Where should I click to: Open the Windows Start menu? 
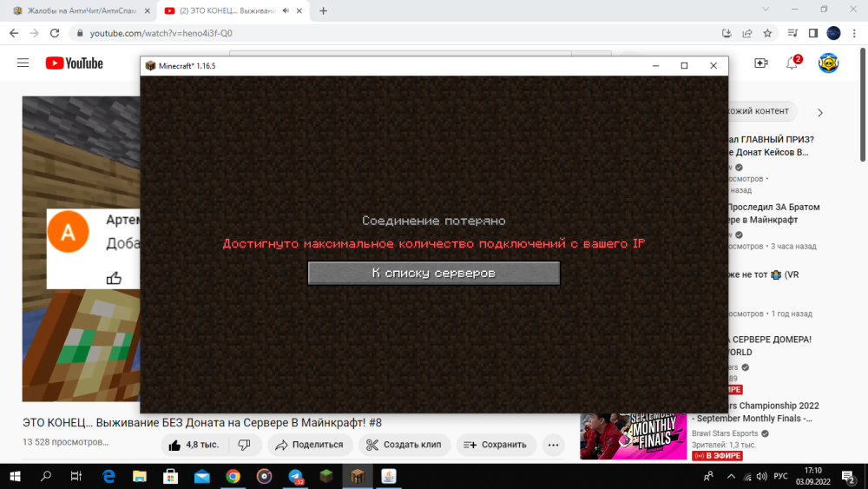coord(15,476)
